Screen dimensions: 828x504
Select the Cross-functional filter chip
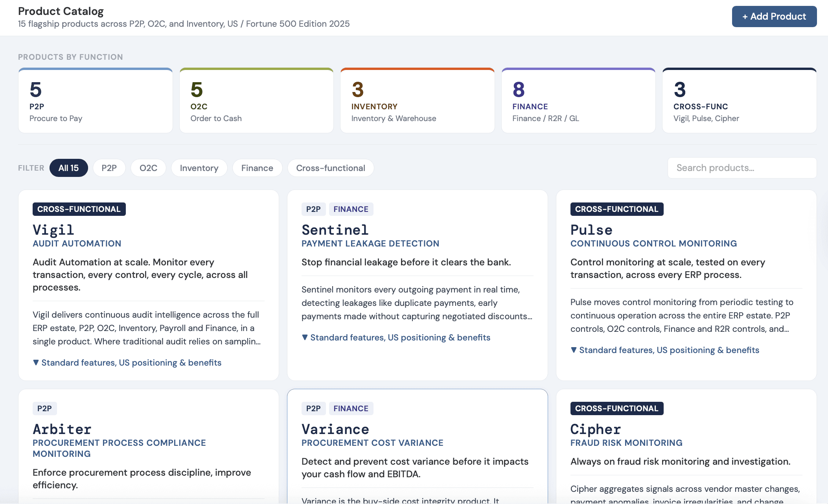click(330, 168)
